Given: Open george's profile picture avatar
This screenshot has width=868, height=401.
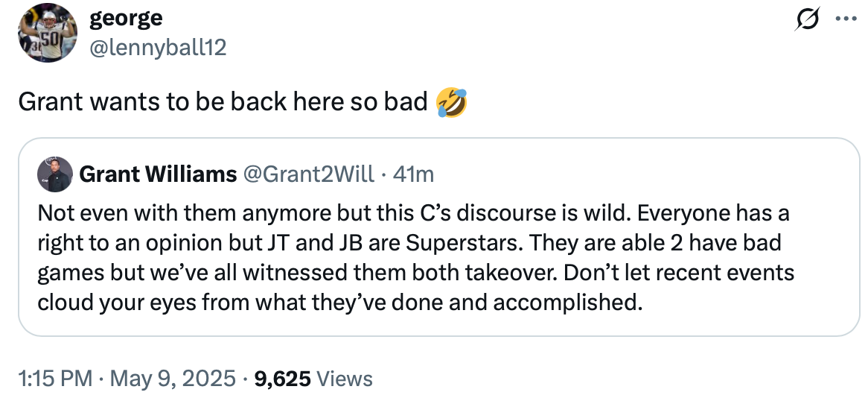Looking at the screenshot, I should [46, 32].
